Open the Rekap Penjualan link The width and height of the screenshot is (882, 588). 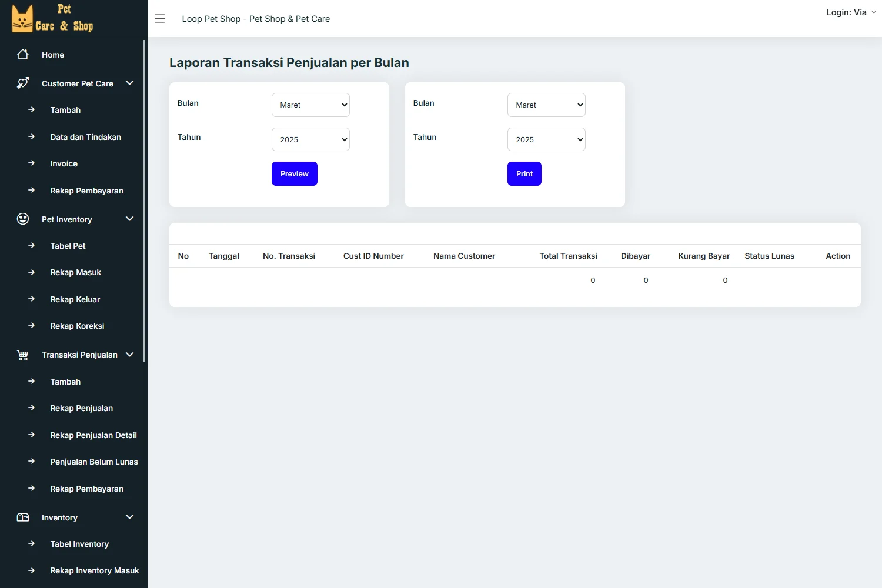pos(82,408)
